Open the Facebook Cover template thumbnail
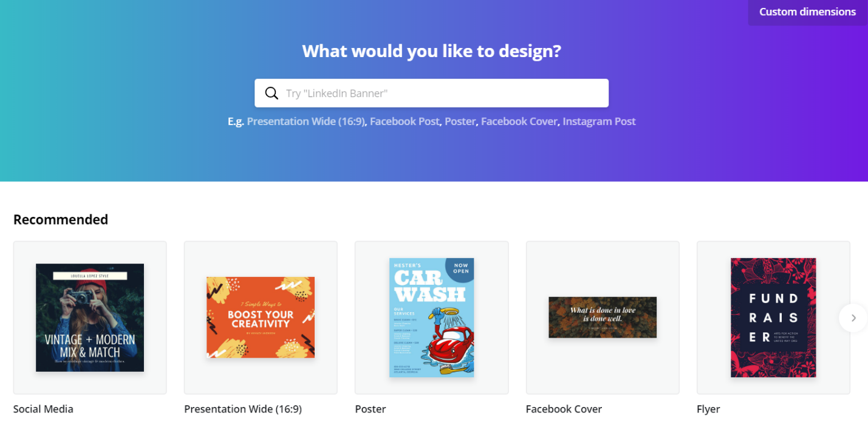 603,318
